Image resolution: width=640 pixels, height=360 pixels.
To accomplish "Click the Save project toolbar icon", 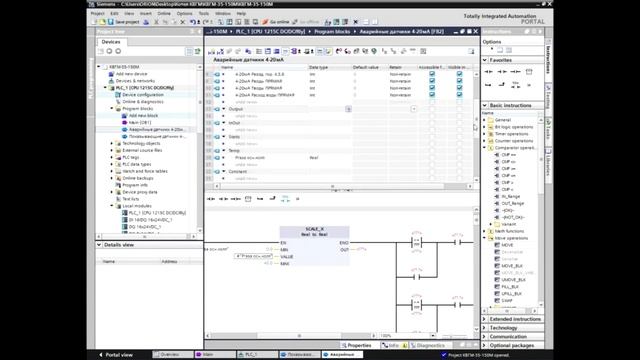I will click(x=111, y=22).
